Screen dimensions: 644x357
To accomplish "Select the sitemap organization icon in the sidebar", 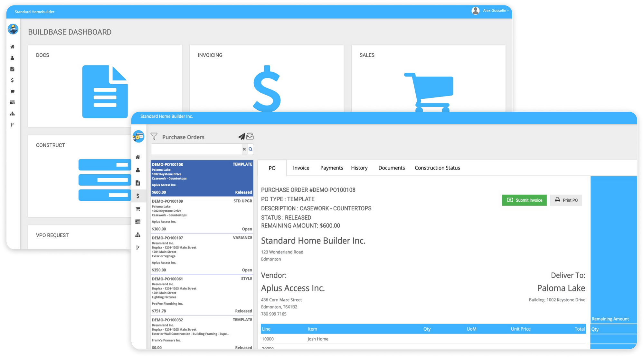I will click(138, 234).
